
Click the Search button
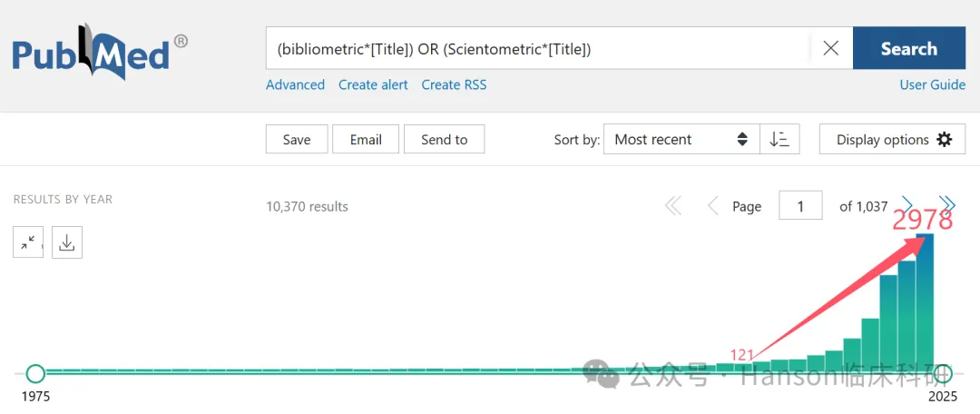tap(908, 48)
